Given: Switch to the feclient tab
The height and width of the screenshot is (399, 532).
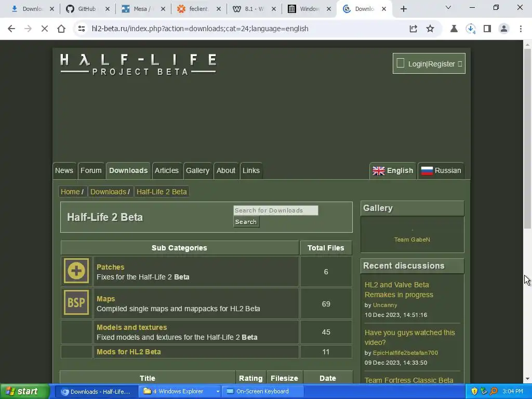Looking at the screenshot, I should coord(198,9).
